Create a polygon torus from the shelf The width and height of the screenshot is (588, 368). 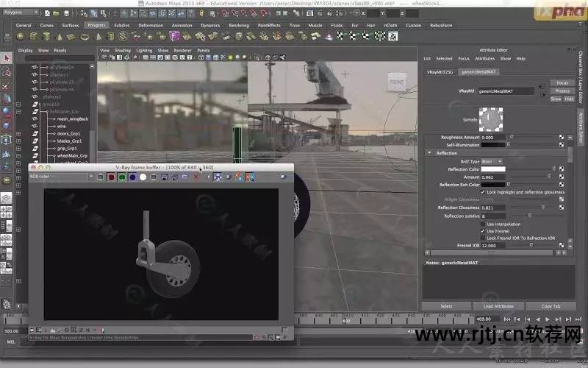coord(85,36)
